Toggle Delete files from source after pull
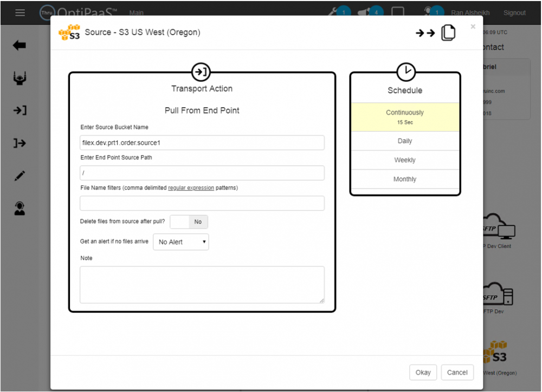This screenshot has width=542, height=392. (189, 222)
